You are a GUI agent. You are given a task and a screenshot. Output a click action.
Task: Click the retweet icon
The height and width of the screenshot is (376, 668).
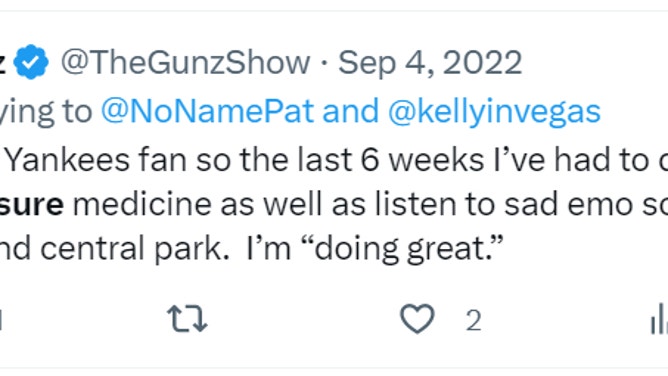[187, 319]
